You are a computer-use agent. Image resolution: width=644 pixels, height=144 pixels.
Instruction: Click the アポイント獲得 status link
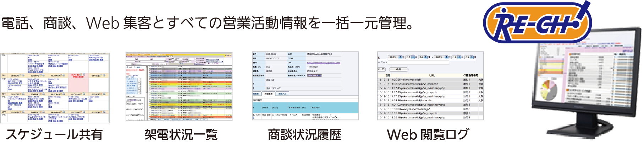[314, 75]
